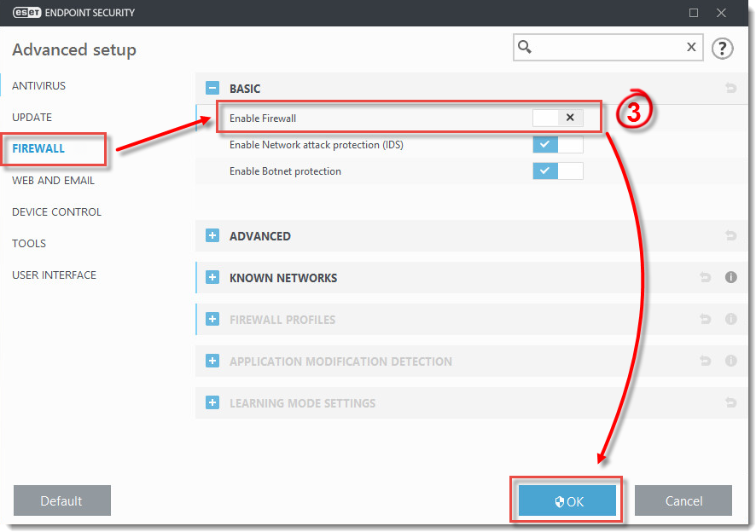756x532 pixels.
Task: Maximize the Endpoint Security window
Action: point(694,13)
